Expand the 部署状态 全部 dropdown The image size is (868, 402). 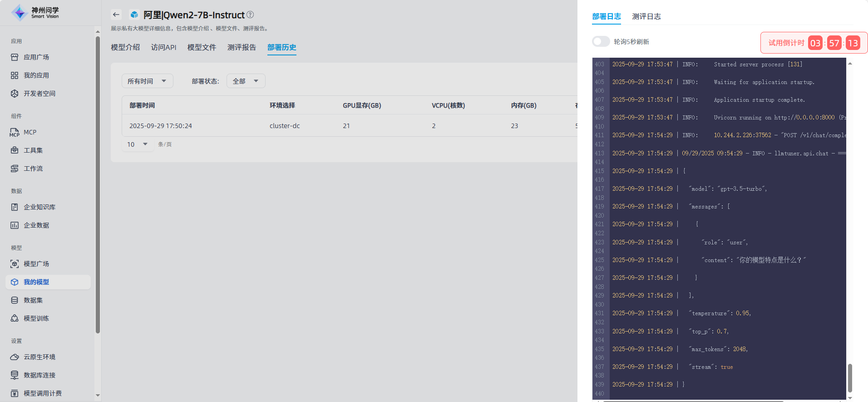point(246,81)
